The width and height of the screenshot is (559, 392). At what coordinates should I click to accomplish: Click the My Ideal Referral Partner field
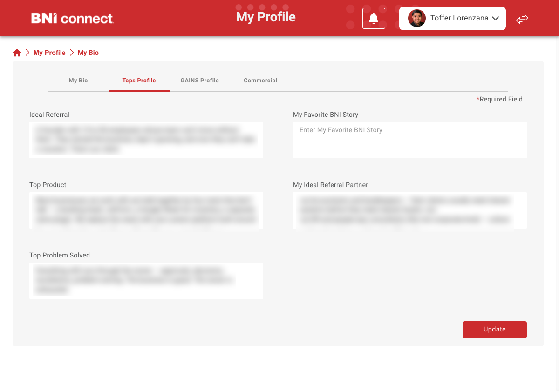pos(410,210)
